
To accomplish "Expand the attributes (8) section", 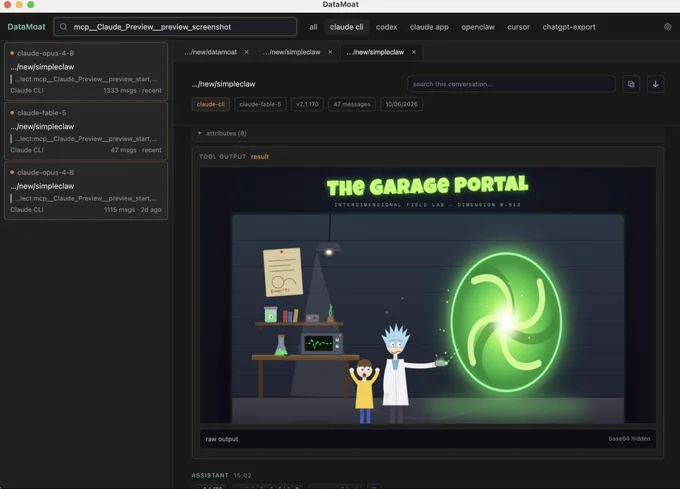I will click(222, 133).
